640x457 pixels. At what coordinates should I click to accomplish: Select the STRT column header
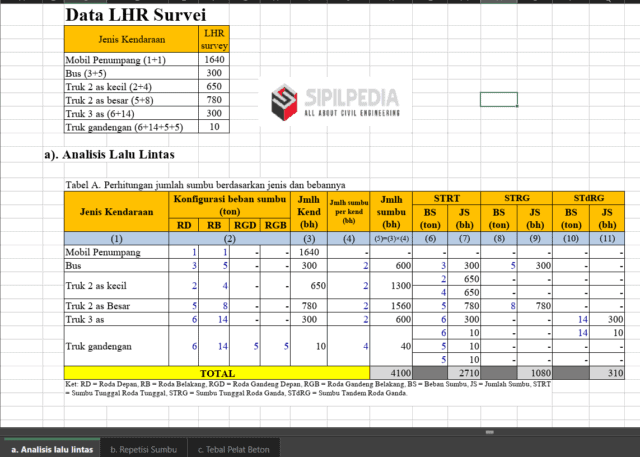coord(446,197)
